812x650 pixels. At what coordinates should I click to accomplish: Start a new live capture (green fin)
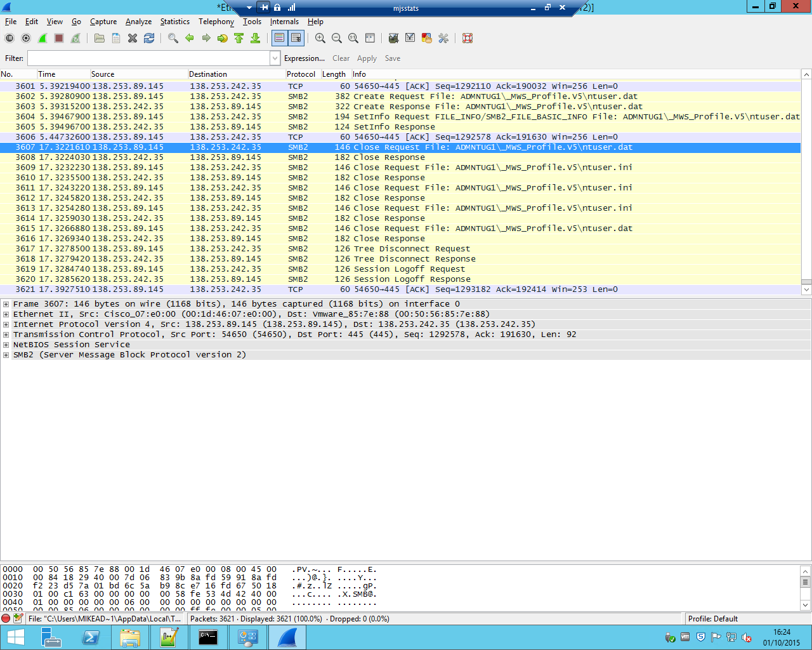tap(43, 38)
